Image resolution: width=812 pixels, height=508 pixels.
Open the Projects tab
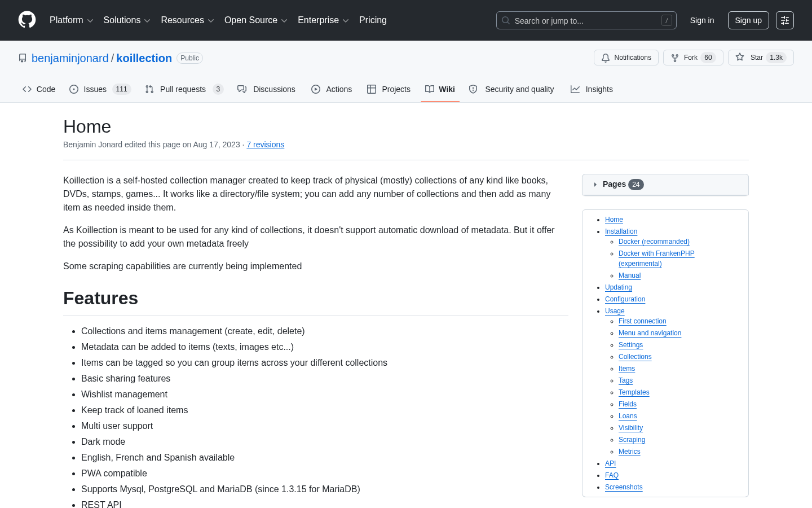[x=389, y=89]
